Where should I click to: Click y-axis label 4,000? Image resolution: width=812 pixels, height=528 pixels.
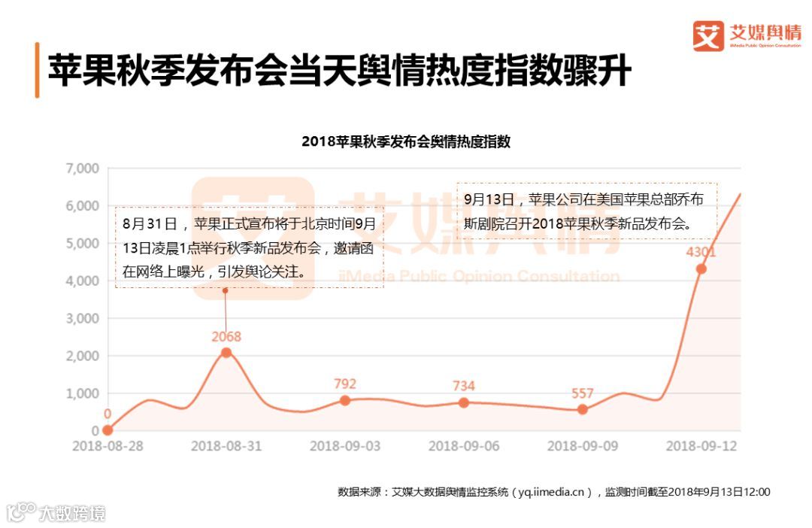83,281
